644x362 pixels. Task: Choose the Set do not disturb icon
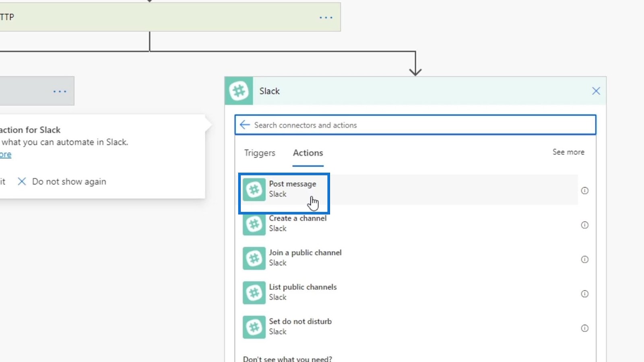click(x=254, y=327)
